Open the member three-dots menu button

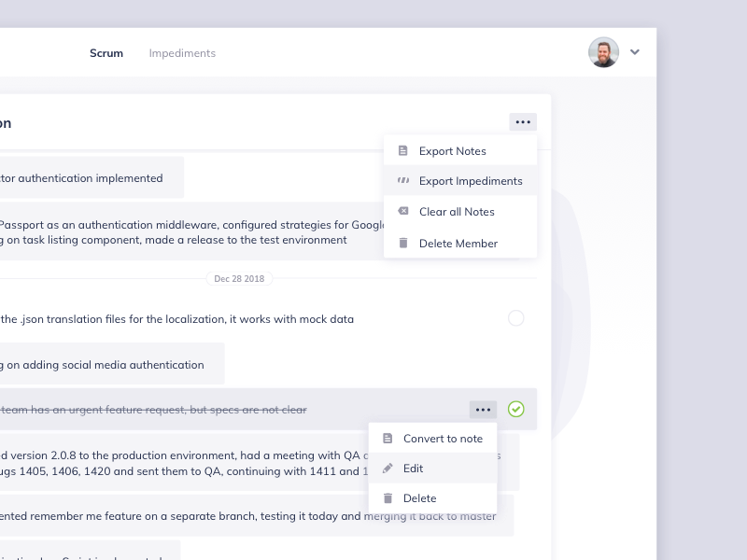(523, 122)
